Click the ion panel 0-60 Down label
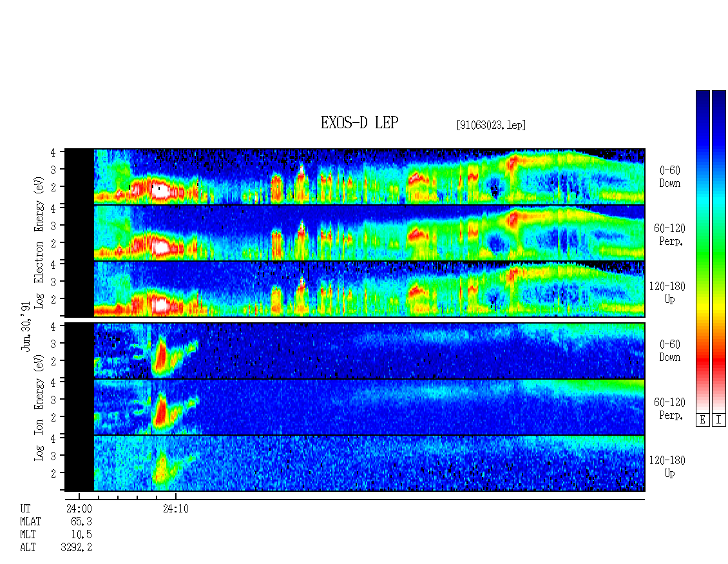 (669, 351)
